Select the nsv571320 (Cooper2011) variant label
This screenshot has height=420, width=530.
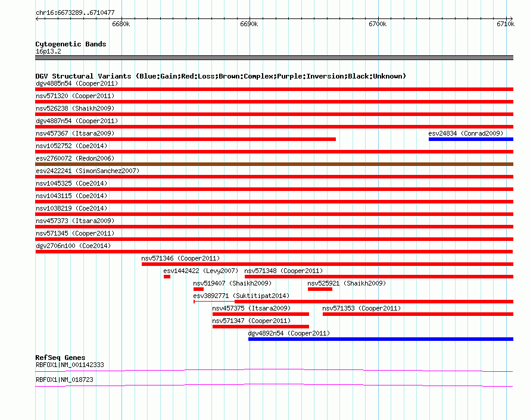[75, 96]
